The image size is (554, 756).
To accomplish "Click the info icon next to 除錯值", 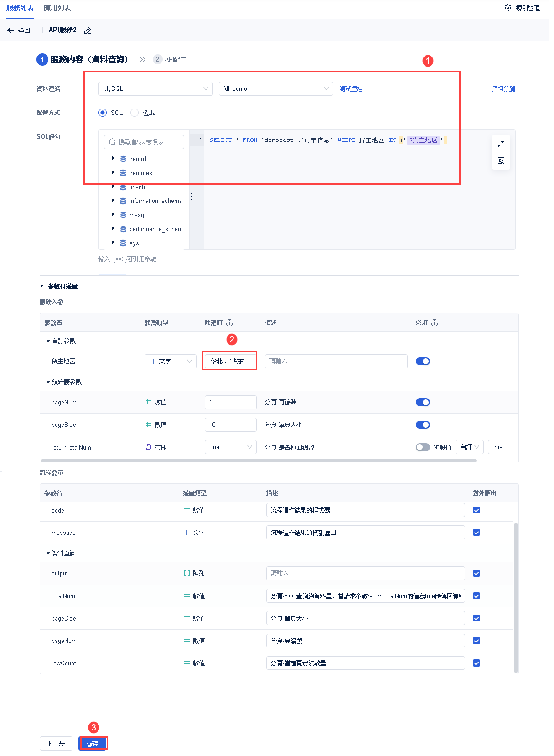I will point(229,322).
